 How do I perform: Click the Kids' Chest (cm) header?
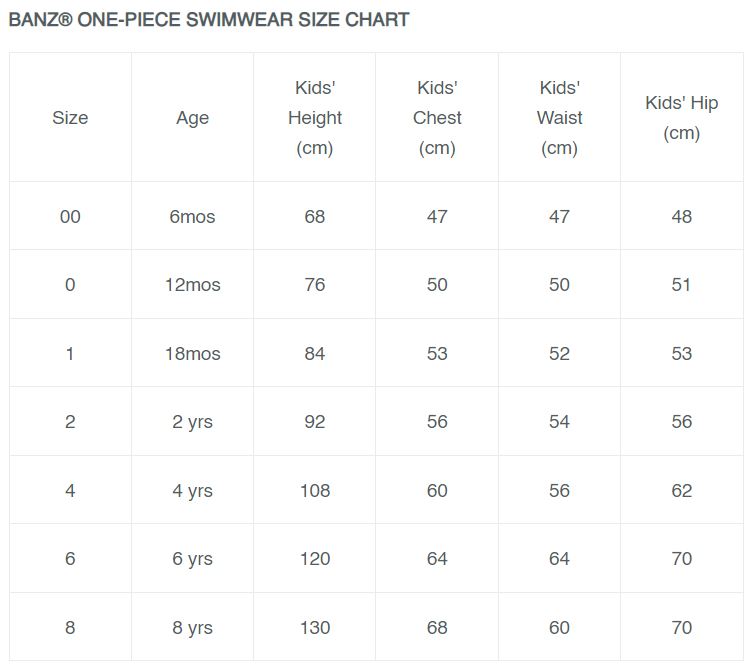tap(437, 118)
